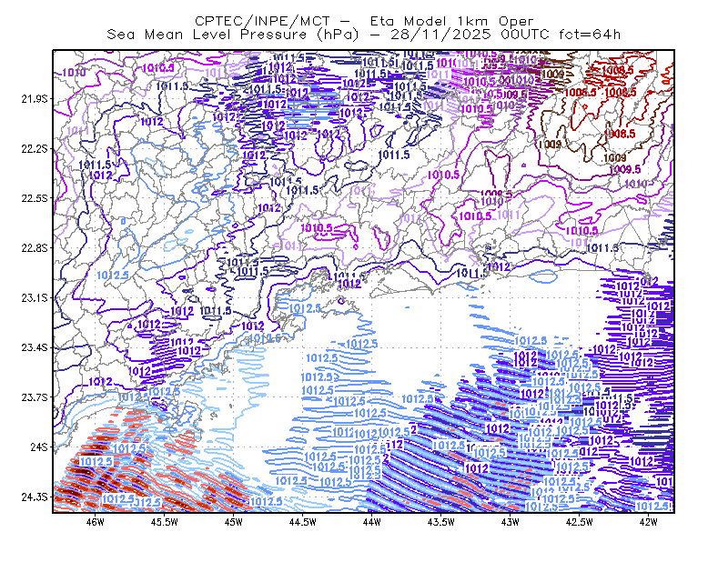Image resolution: width=728 pixels, height=562 pixels.
Task: Select the 42.5W longitude axis label
Action: pyautogui.click(x=580, y=522)
